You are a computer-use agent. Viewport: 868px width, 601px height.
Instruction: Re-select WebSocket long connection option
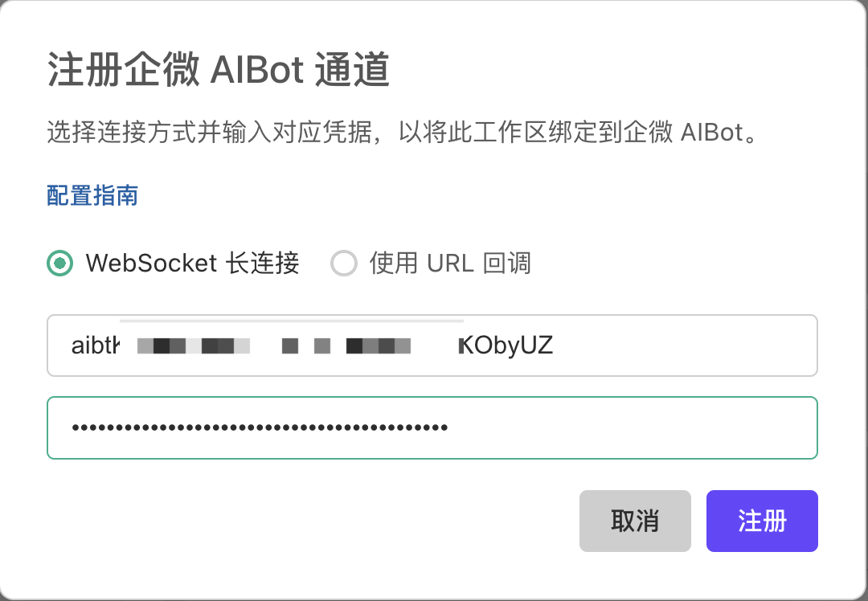tap(58, 263)
